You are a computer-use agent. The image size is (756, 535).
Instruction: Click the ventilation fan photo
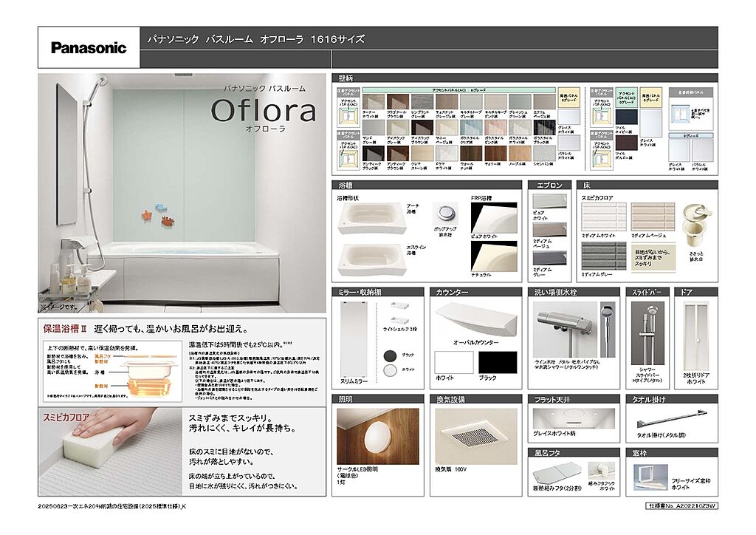(476, 437)
